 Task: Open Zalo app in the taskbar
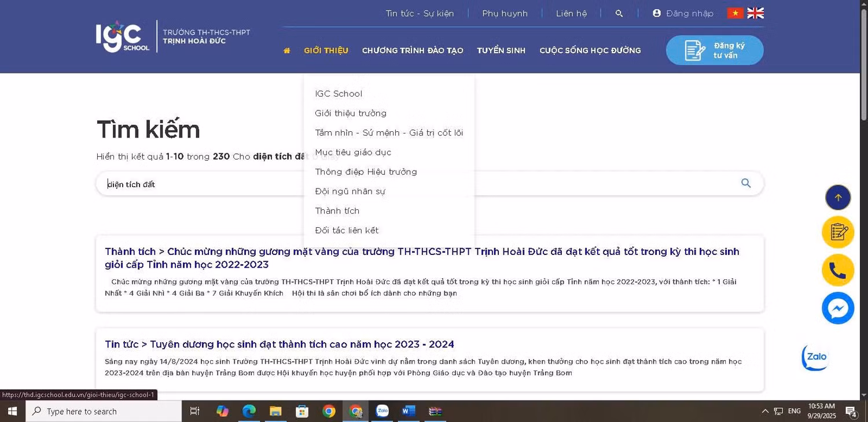click(x=382, y=411)
